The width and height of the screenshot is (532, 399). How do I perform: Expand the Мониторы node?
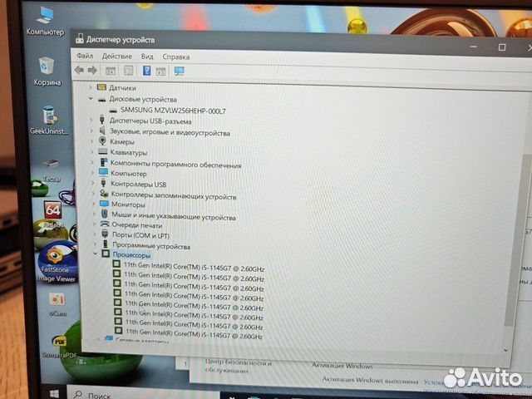click(94, 204)
